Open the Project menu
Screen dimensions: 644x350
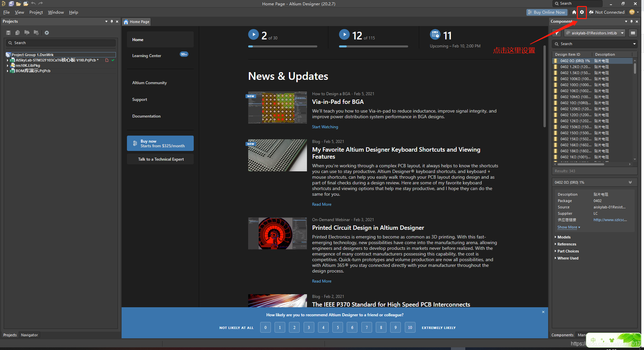point(36,12)
